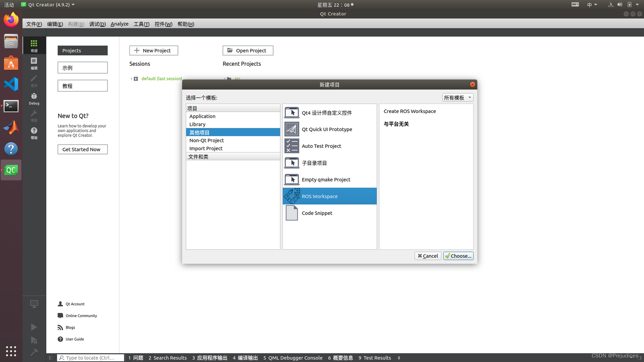Open MATLAB from the dock

[11, 127]
